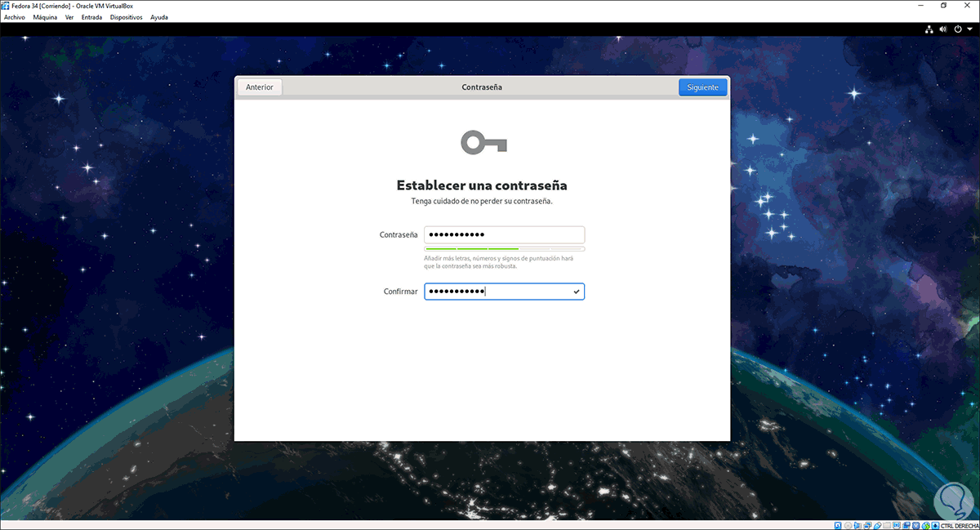
Task: Click the VirtualBox hard disk activity icon
Action: [838, 525]
